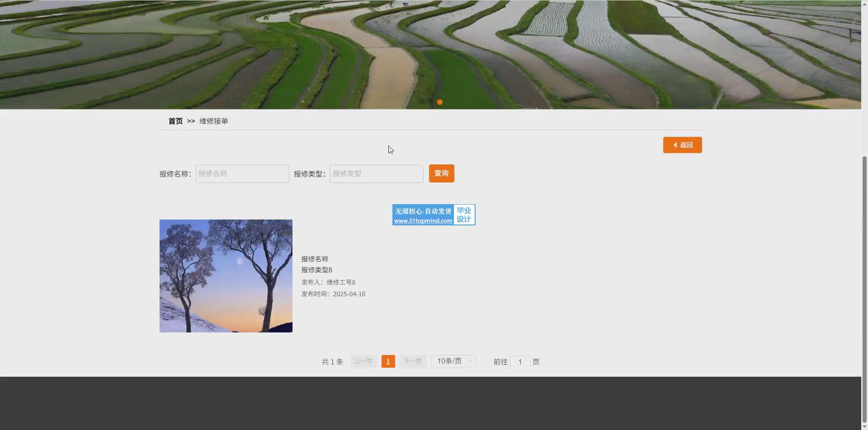Click the 报修名称 title of the listing
Viewport: 868px width, 430px height.
coord(315,259)
